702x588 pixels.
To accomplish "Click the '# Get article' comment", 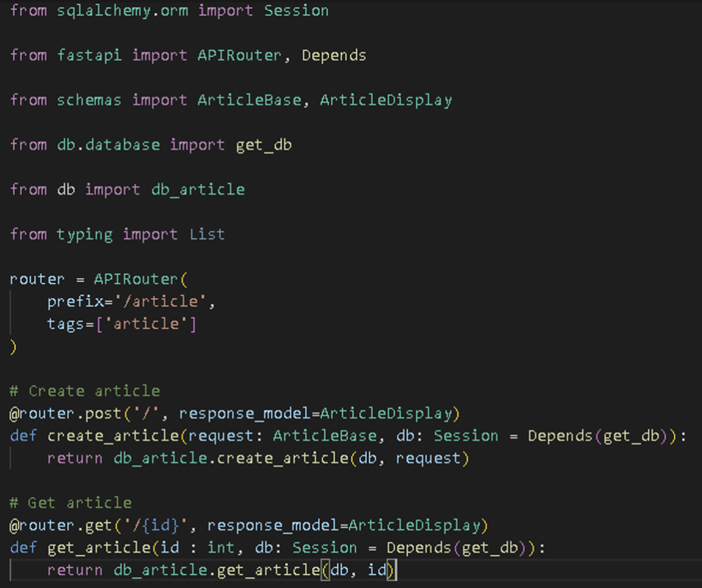I will [x=71, y=503].
